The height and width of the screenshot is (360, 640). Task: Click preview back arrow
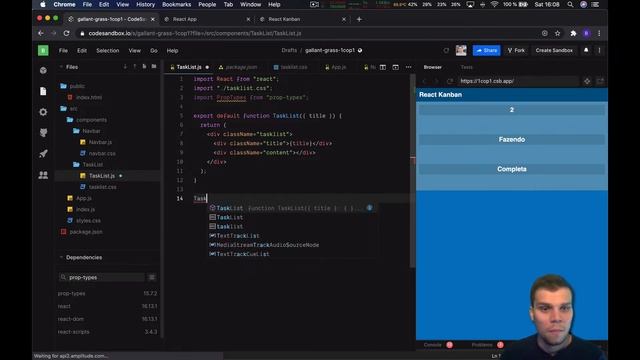click(x=424, y=81)
